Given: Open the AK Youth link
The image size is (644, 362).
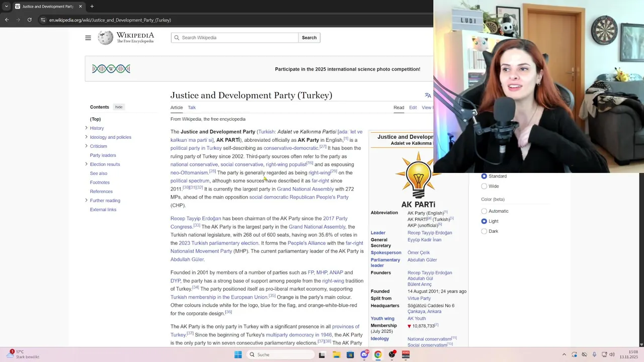Looking at the screenshot, I should click(417, 318).
